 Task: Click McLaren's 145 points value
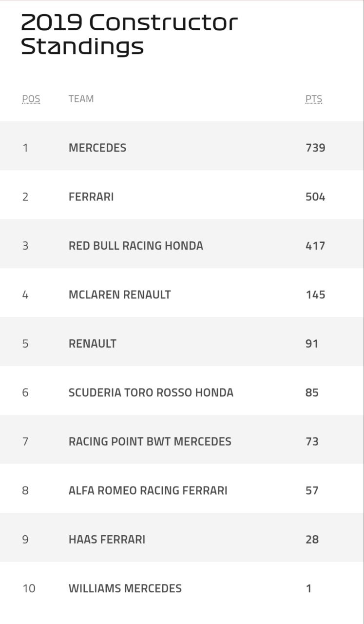[315, 294]
